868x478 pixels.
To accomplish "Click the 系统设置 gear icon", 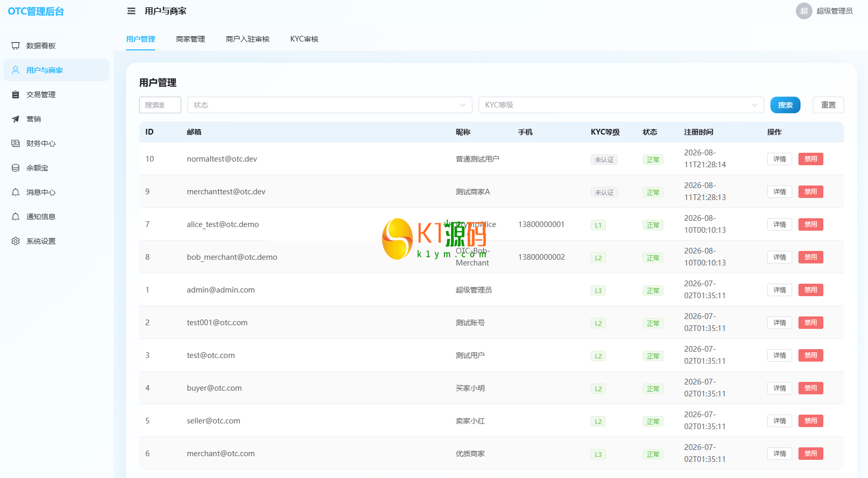I will click(16, 241).
